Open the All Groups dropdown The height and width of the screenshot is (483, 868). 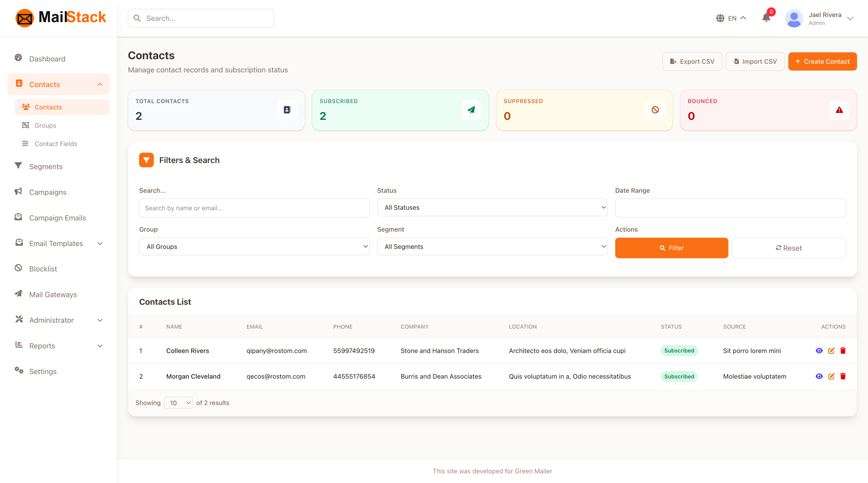click(x=254, y=247)
